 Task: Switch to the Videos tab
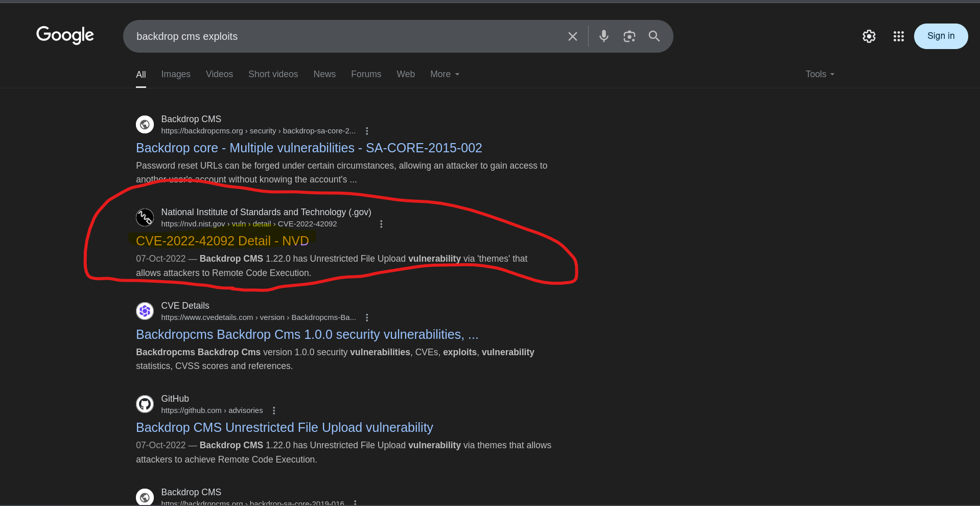219,74
